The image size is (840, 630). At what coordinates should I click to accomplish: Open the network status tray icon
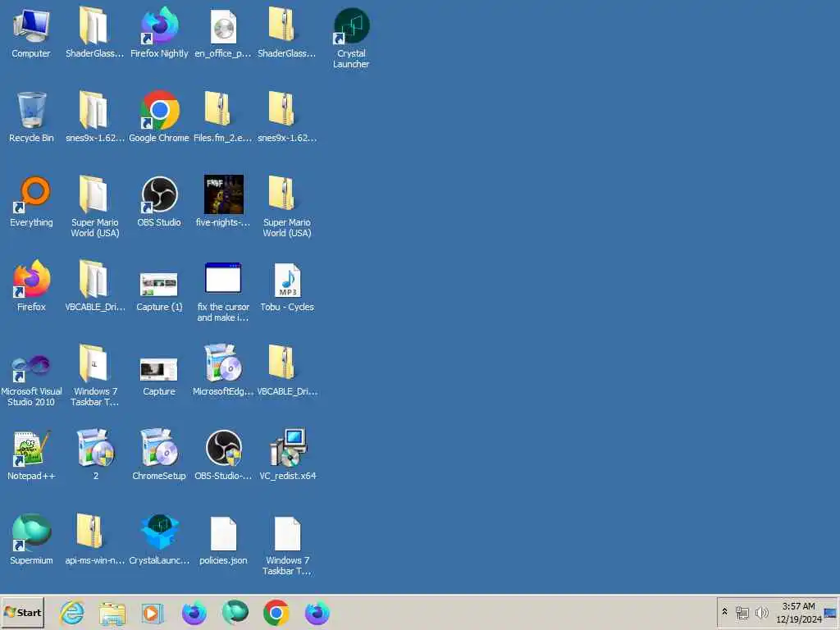742,613
